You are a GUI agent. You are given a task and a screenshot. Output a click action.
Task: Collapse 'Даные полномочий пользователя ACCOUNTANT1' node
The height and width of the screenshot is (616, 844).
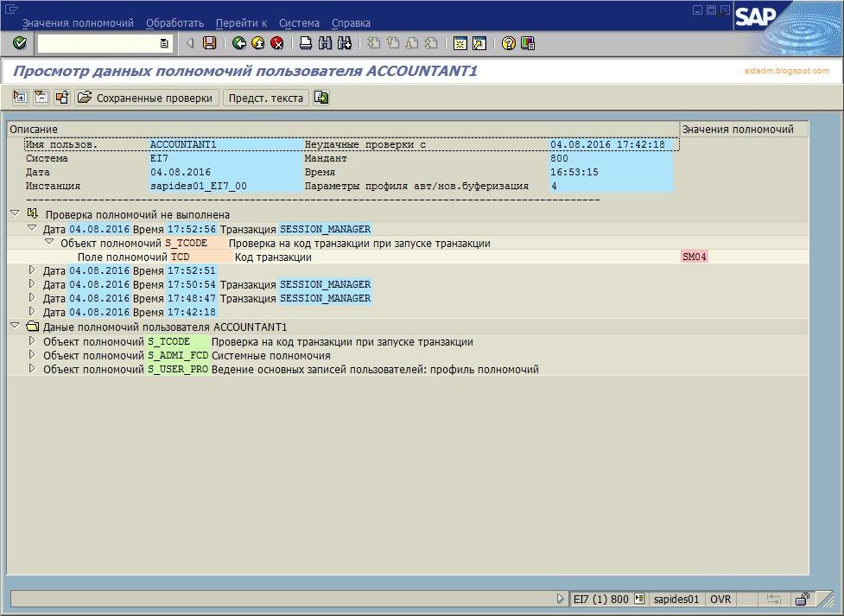point(15,326)
